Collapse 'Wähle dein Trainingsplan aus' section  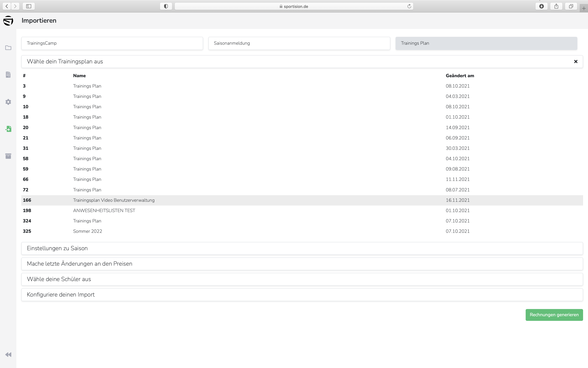[x=302, y=62]
